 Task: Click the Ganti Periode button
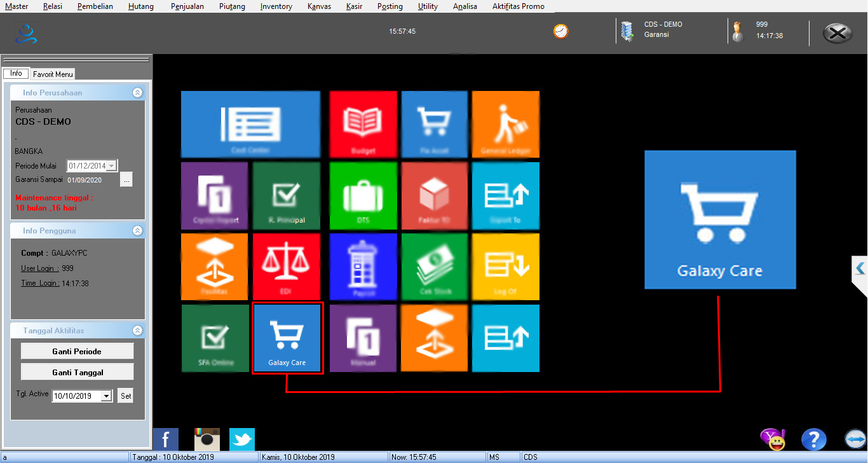(x=77, y=351)
